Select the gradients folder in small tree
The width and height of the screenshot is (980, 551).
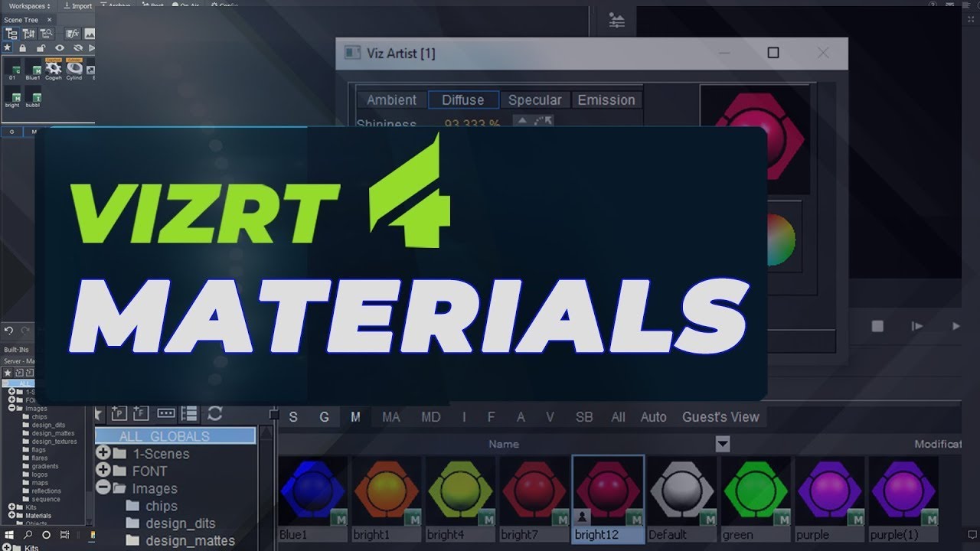pos(40,466)
